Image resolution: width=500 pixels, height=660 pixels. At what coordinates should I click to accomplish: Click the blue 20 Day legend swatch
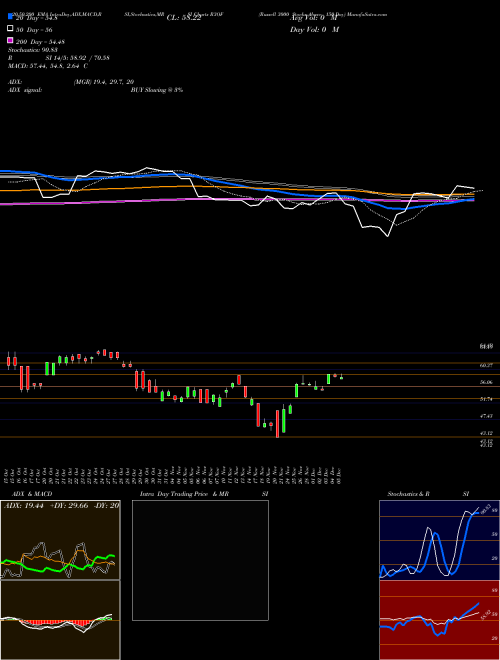(10, 16)
